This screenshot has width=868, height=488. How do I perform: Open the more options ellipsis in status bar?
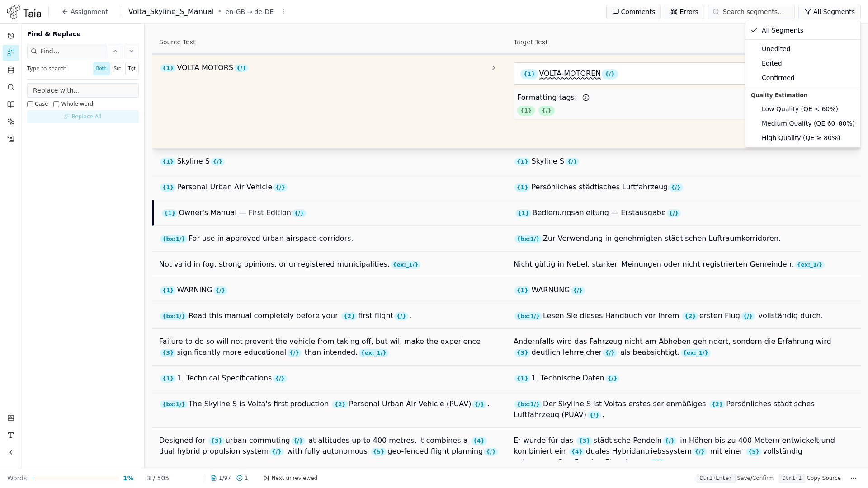pos(854,478)
